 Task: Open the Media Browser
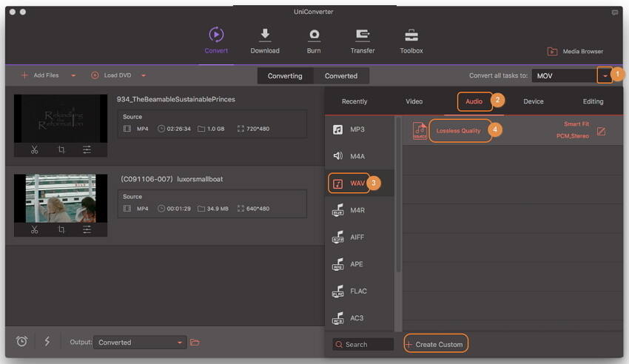(x=575, y=51)
